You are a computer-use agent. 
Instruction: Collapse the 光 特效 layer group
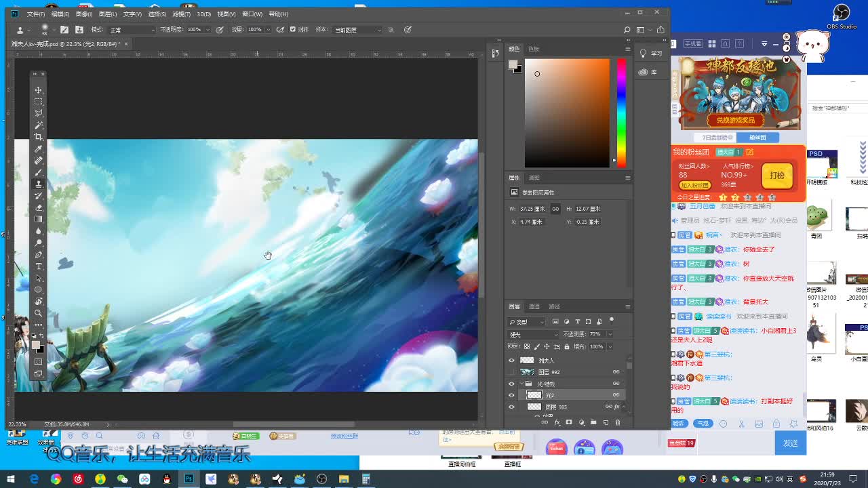click(521, 384)
